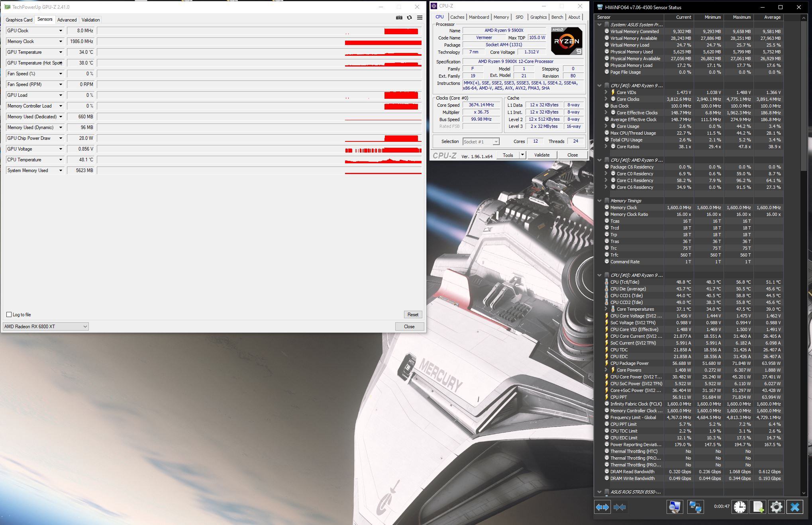Start logging with HWiNFO sheet-plus icon
Image resolution: width=812 pixels, height=525 pixels.
[758, 507]
